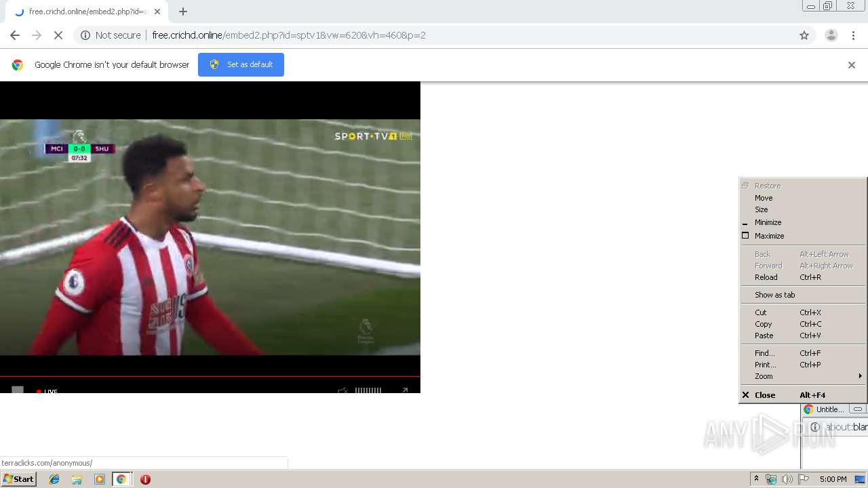Open the red Opera icon in taskbar
Image resolution: width=868 pixels, height=488 pixels.
tap(145, 479)
